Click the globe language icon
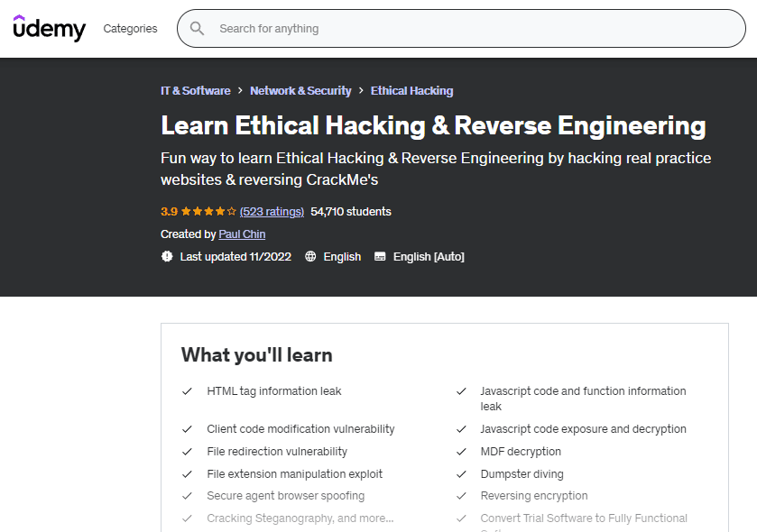Screen dimensions: 757x532 pyautogui.click(x=311, y=257)
